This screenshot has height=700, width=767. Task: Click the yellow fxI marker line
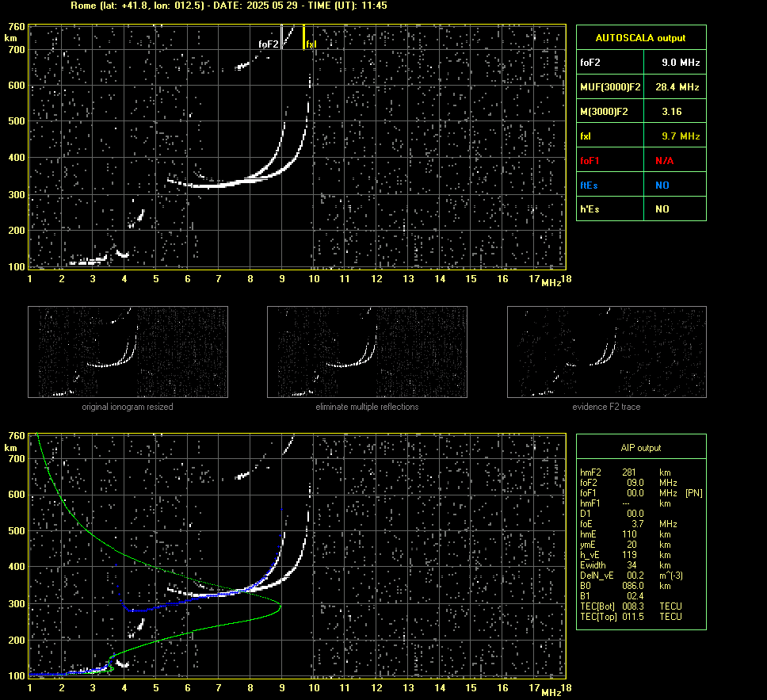[303, 37]
